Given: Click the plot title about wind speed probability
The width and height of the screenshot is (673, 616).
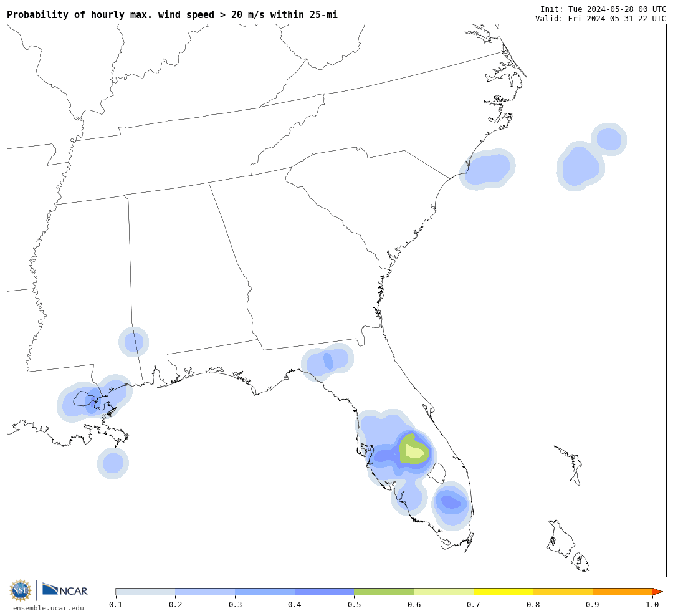Looking at the screenshot, I should click(x=172, y=14).
